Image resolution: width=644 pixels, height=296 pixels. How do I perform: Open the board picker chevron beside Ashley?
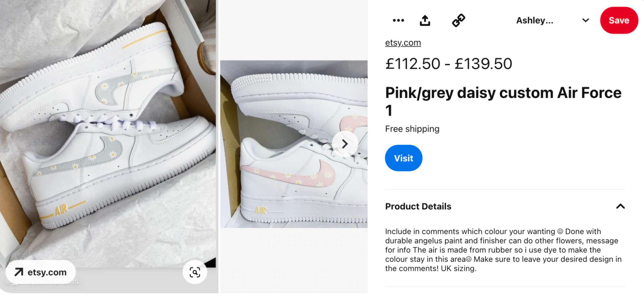(x=585, y=20)
